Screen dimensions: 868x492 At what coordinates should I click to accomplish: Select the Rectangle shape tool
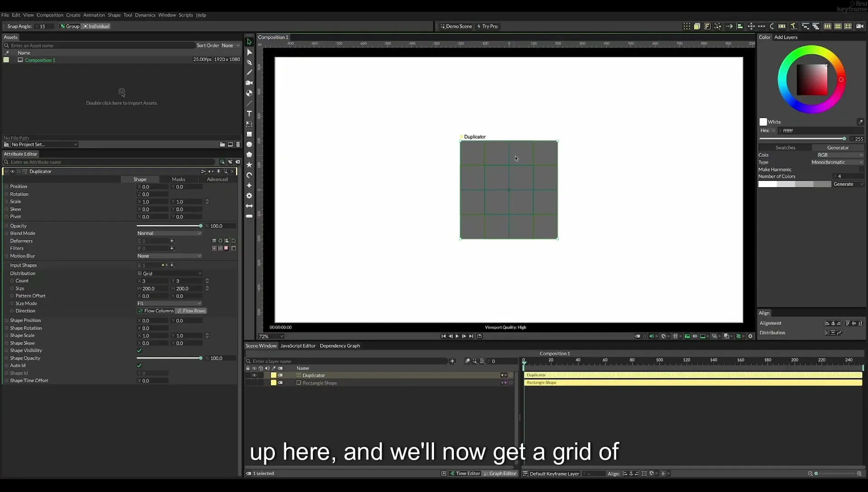click(x=249, y=134)
